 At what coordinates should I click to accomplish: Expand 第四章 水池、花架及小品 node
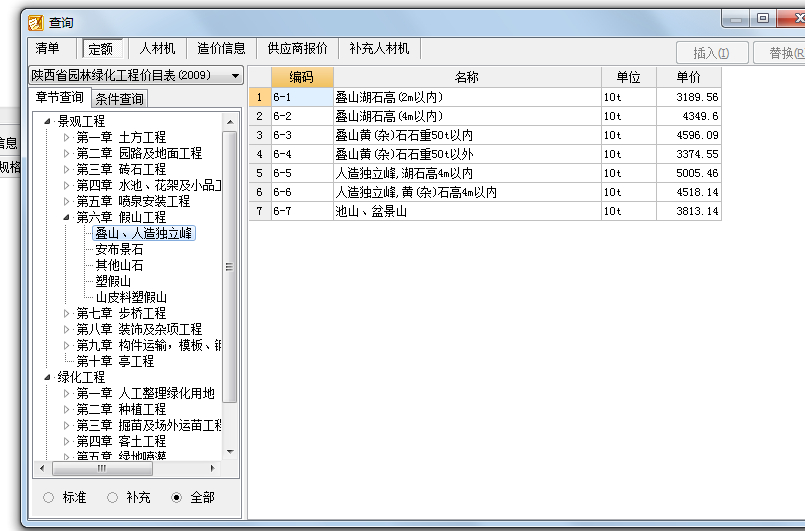(66, 185)
